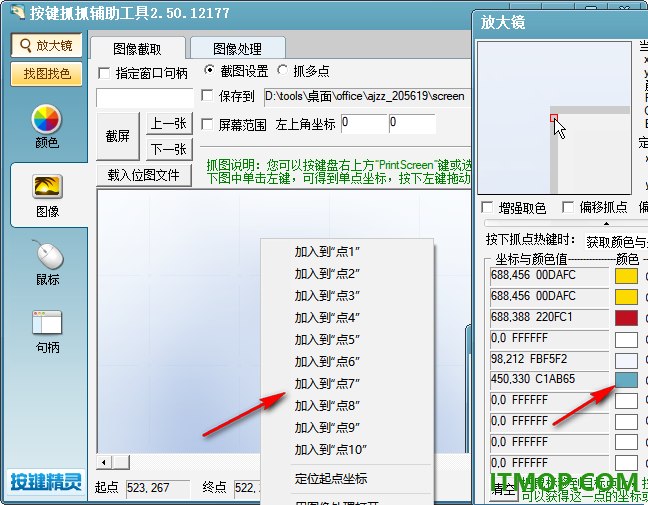Enable the 指定窗口句柄 checkbox
The image size is (648, 505).
(x=104, y=74)
